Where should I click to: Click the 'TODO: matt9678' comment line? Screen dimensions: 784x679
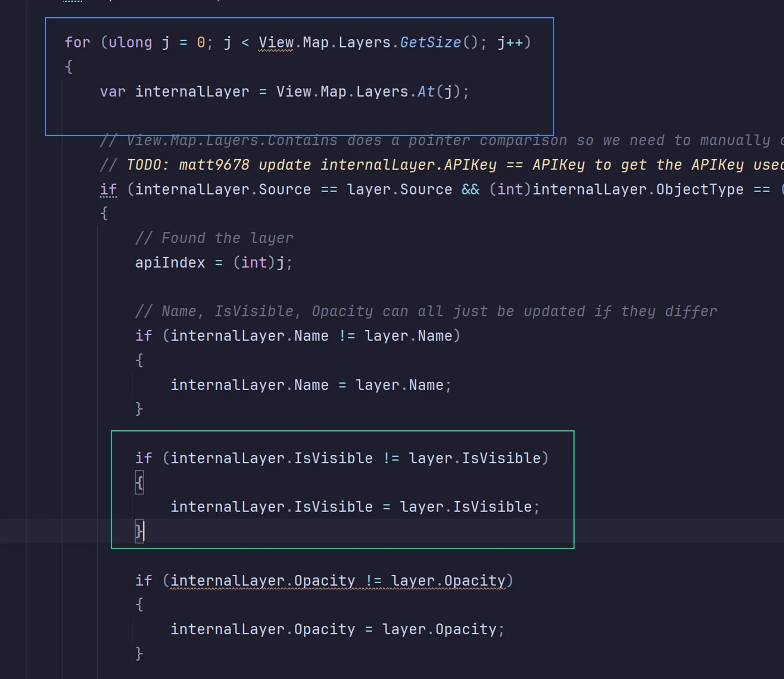[x=441, y=165]
